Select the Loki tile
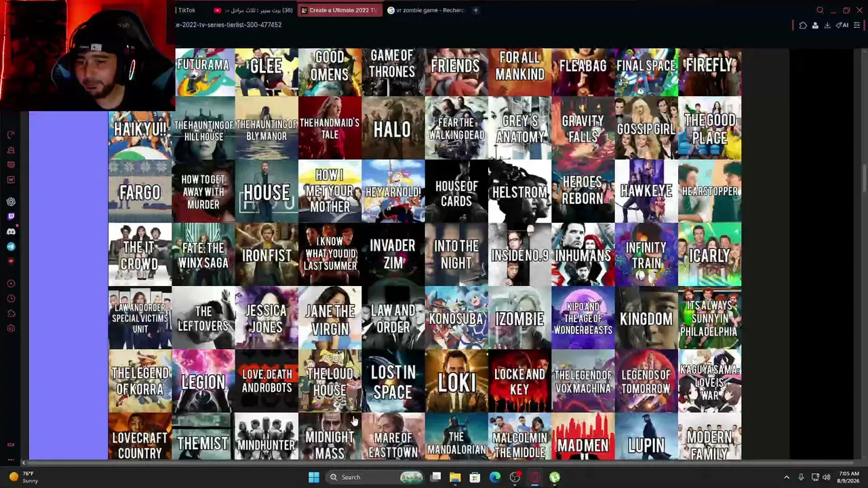The image size is (868, 488). point(456,381)
